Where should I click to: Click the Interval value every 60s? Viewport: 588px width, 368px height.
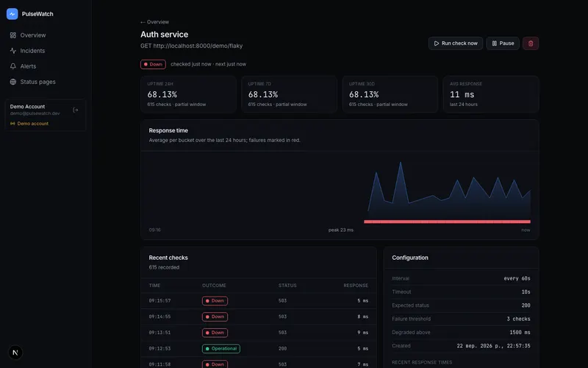517,278
